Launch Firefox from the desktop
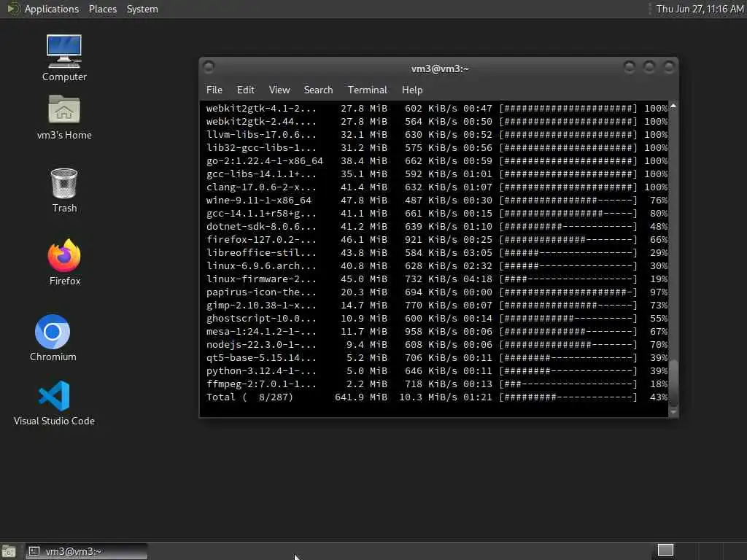 click(64, 262)
